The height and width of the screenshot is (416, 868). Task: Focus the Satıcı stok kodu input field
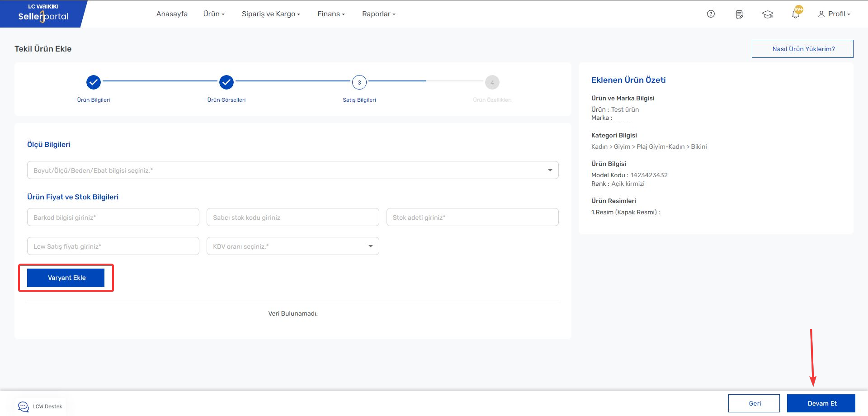(x=293, y=217)
